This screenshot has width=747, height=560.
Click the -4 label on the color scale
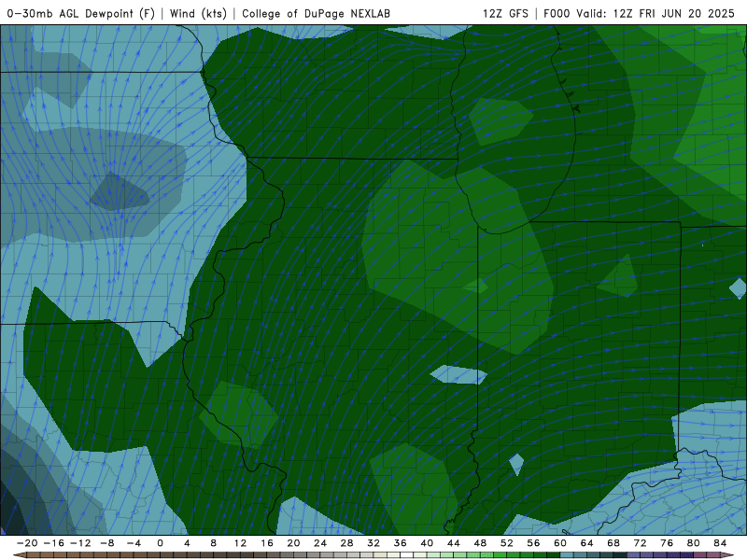point(134,543)
